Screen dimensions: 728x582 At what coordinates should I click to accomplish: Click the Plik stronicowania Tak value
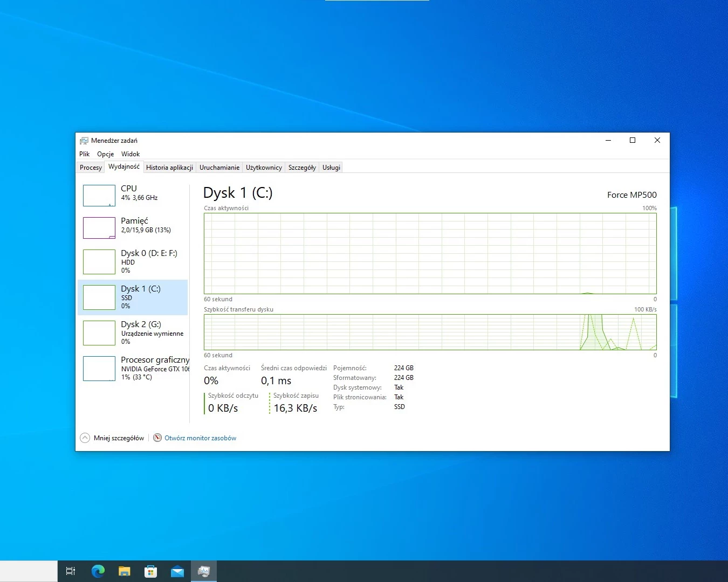[x=399, y=397]
